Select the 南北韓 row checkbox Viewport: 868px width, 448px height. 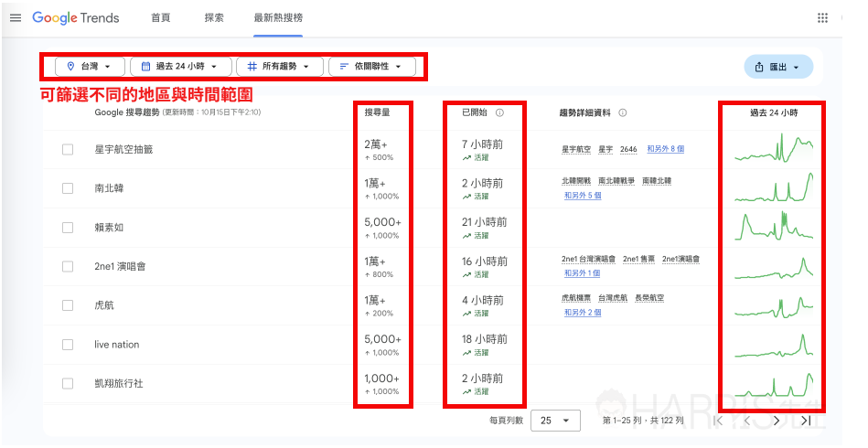coord(68,188)
